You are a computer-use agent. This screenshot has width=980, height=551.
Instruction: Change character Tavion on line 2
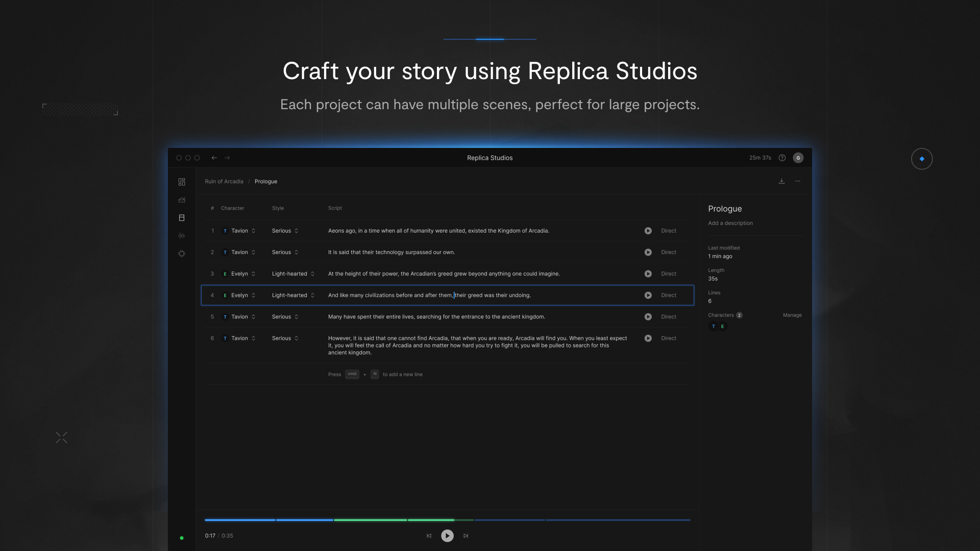(239, 253)
